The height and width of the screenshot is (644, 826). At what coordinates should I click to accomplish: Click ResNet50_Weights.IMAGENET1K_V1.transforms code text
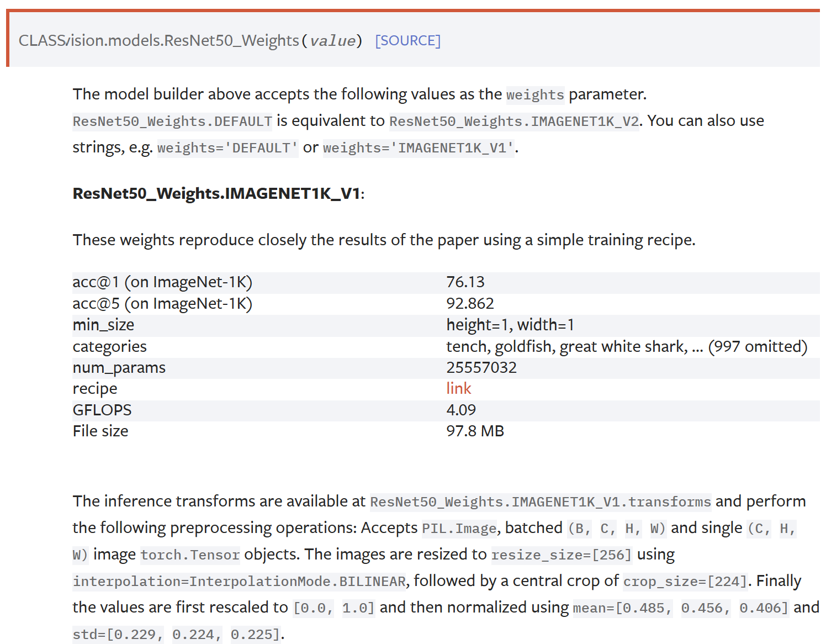(x=541, y=502)
